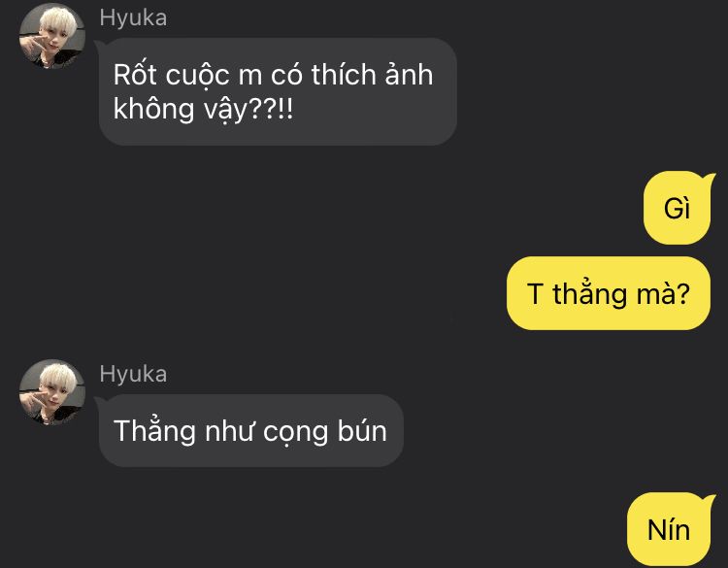Viewport: 728px width, 568px height.
Task: Click the question mark in "T thẳng mà?"
Action: click(682, 293)
